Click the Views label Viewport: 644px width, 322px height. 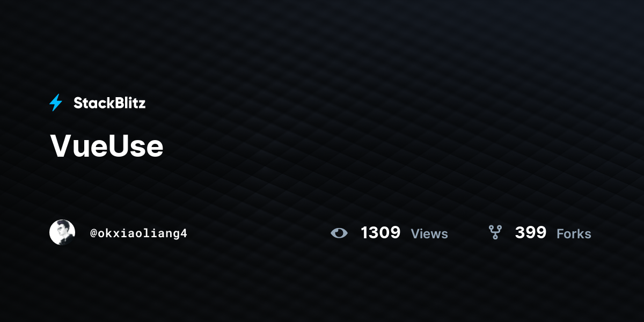tap(429, 234)
